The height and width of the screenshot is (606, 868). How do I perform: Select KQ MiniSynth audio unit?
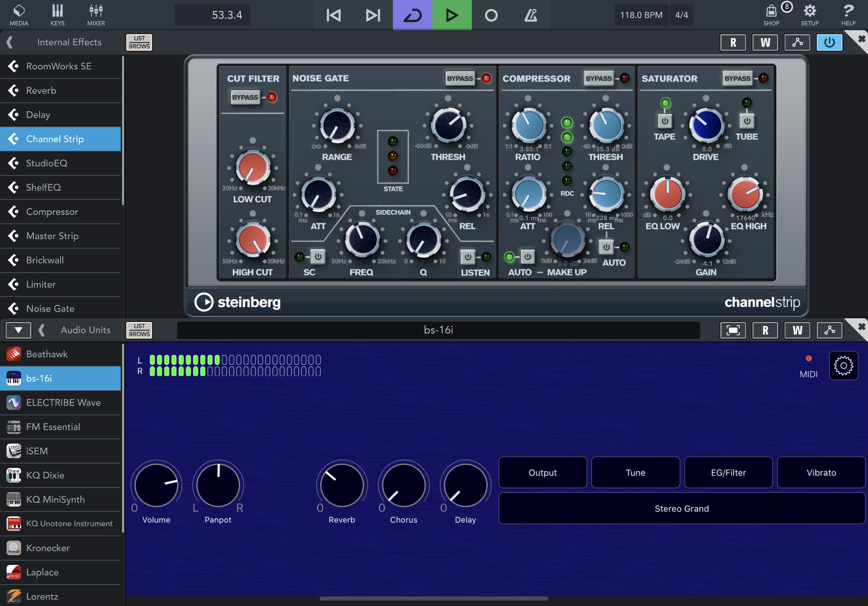coord(60,500)
